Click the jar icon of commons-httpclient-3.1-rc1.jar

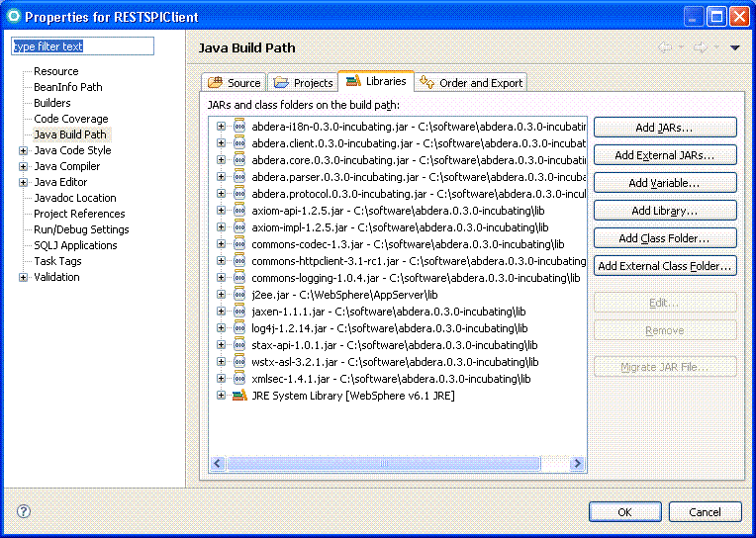(239, 260)
